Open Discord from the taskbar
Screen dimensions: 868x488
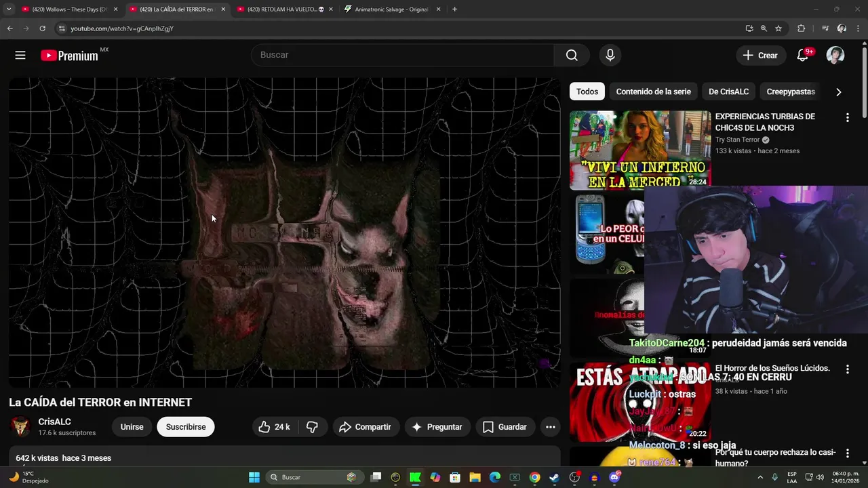614,477
